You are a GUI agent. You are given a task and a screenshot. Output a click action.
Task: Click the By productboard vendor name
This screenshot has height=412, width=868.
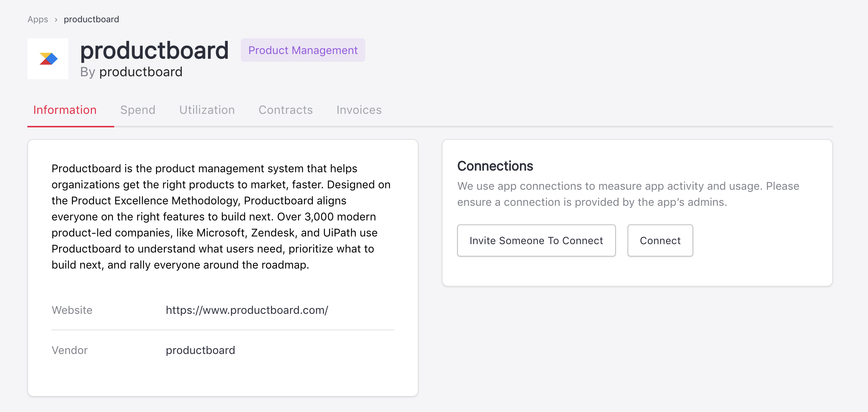coord(140,72)
